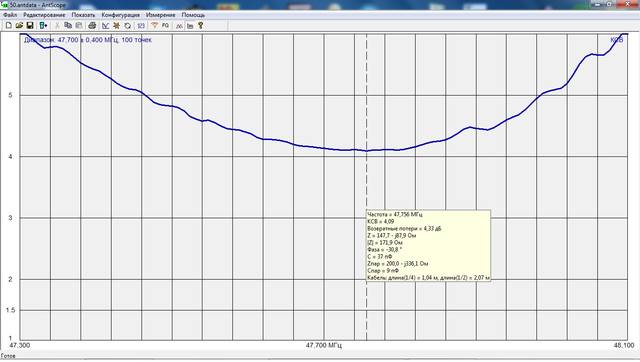The width and height of the screenshot is (640, 362).
Task: Open the Конфигурация menu
Action: [x=120, y=15]
